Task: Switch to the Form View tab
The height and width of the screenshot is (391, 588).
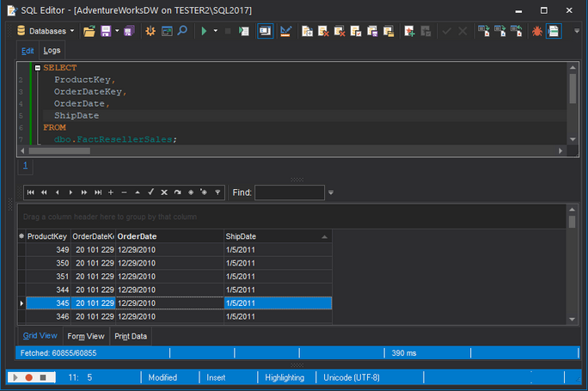Action: click(86, 336)
